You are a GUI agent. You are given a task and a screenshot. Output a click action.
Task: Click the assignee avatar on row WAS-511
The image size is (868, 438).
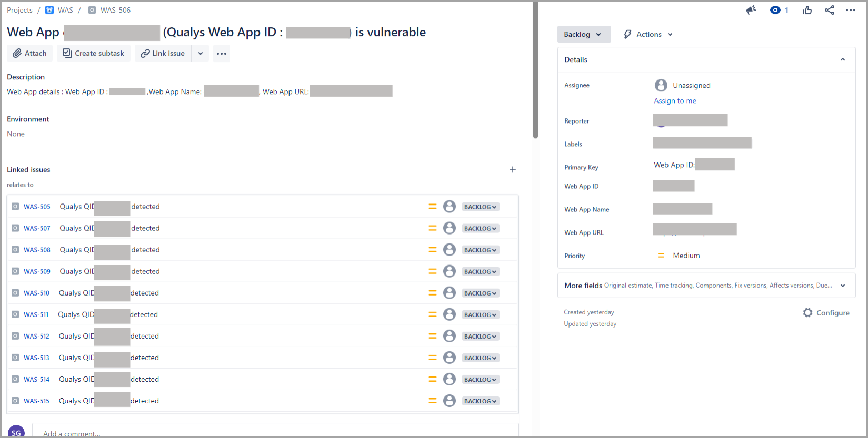tap(449, 314)
